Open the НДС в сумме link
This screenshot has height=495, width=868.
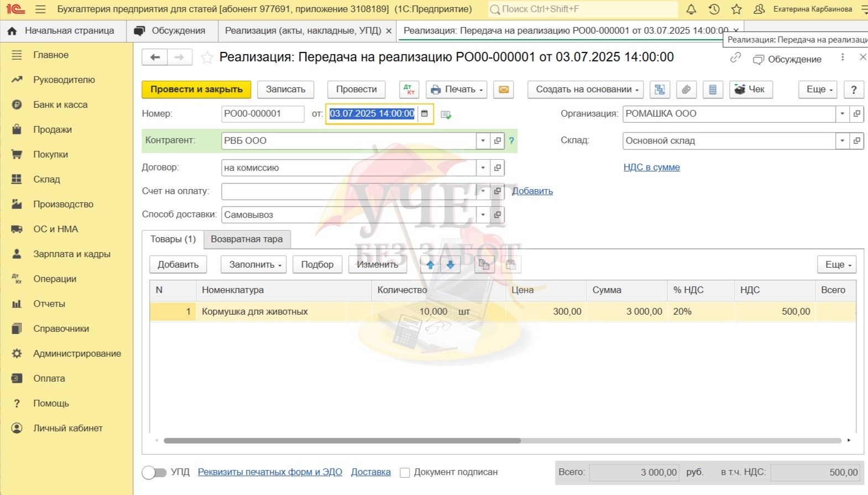pyautogui.click(x=651, y=168)
